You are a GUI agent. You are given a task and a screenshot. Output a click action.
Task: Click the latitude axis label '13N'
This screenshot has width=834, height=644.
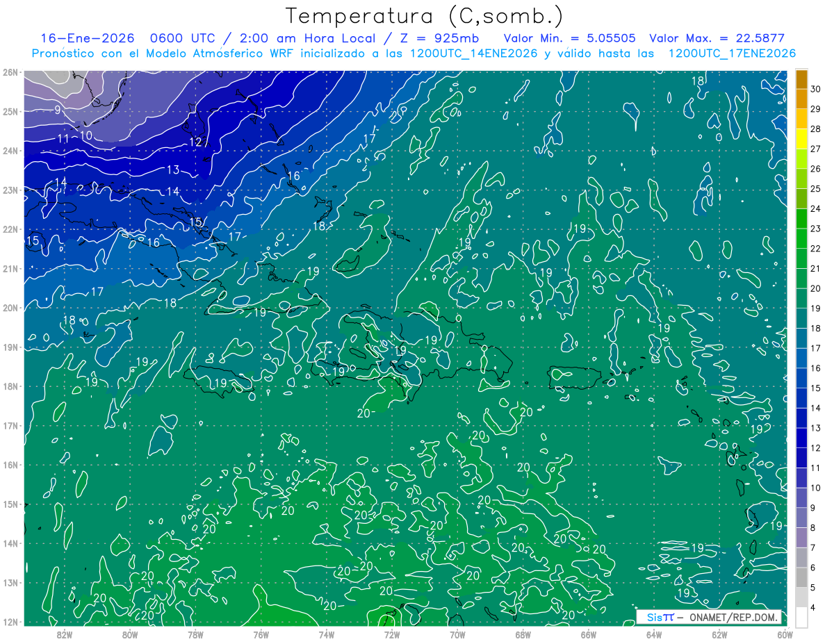click(10, 582)
